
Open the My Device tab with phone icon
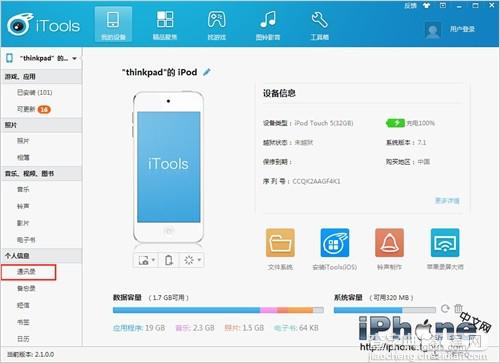coord(113,24)
